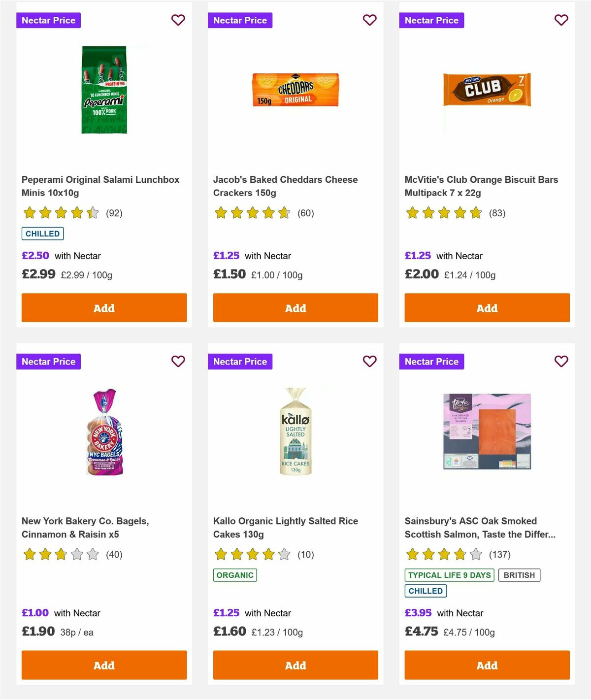Add Jacob's Baked Cheddars Cheese Crackers to basket
The width and height of the screenshot is (591, 700).
click(x=295, y=307)
